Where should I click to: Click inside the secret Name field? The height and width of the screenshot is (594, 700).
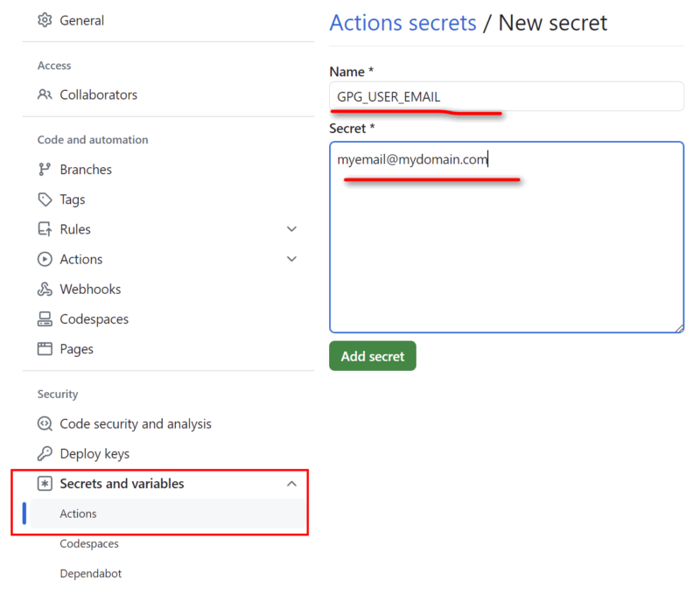coord(506,96)
